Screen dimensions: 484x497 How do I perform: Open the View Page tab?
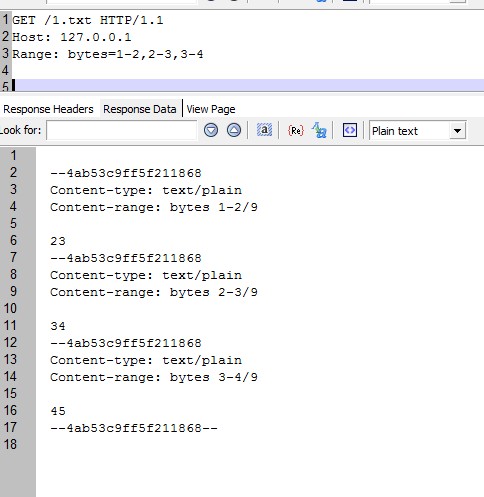pos(211,109)
